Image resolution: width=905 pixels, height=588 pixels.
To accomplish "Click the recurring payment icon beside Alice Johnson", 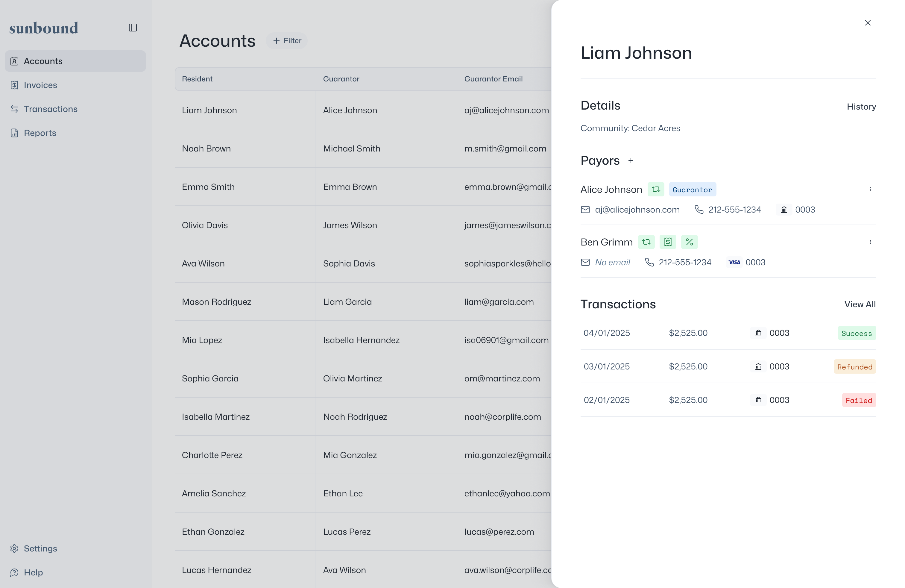I will coord(655,189).
